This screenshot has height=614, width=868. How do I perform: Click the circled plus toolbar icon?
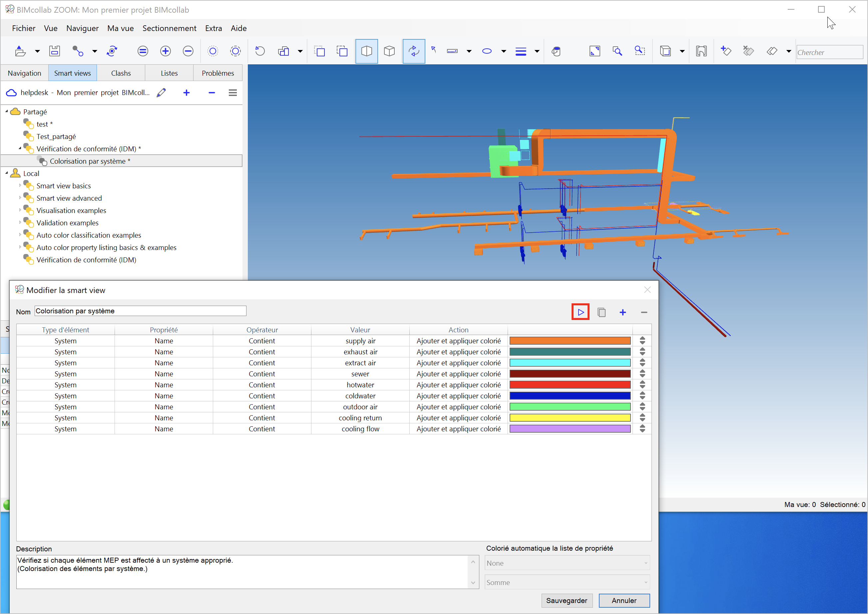tap(165, 51)
